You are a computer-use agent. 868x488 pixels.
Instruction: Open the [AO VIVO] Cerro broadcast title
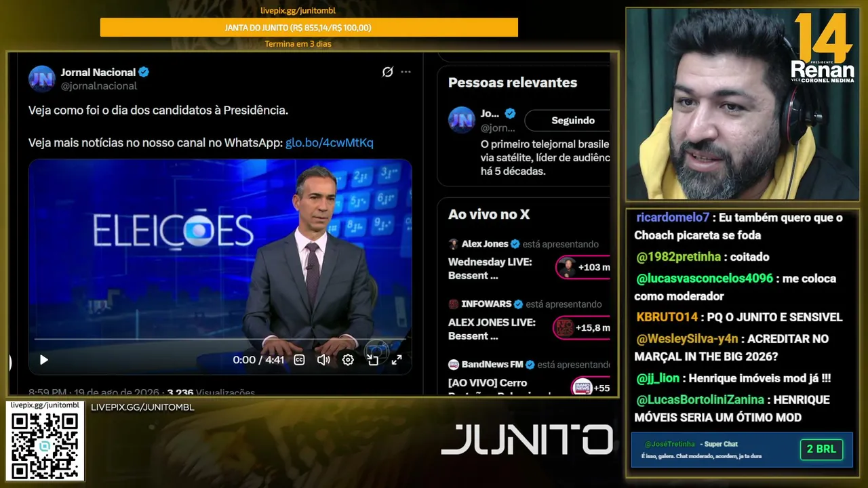(x=488, y=384)
